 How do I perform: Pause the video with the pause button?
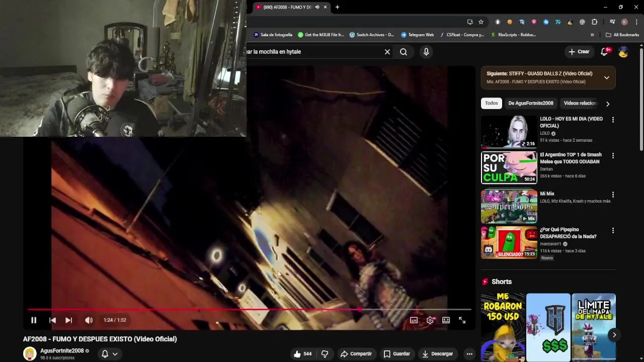pyautogui.click(x=34, y=320)
